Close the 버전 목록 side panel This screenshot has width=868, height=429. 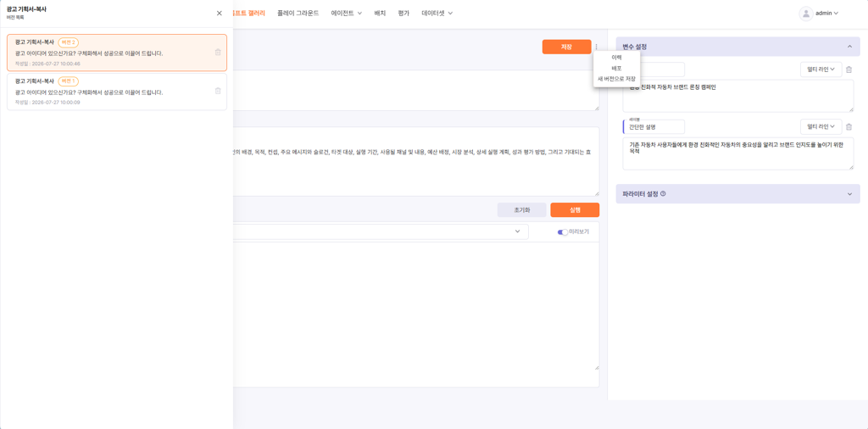(x=220, y=14)
